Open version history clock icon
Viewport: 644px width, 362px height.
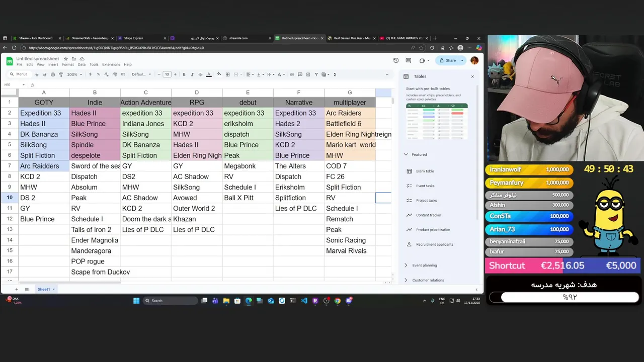tap(396, 60)
